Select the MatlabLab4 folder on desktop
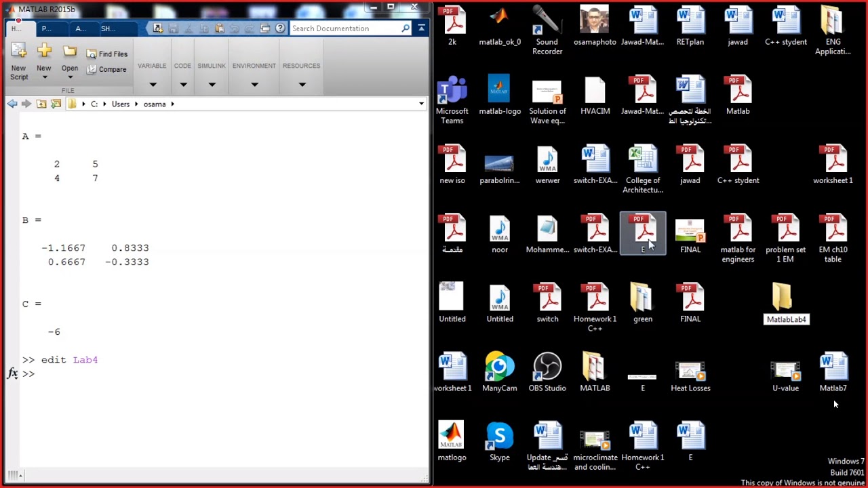The width and height of the screenshot is (868, 488). point(786,304)
